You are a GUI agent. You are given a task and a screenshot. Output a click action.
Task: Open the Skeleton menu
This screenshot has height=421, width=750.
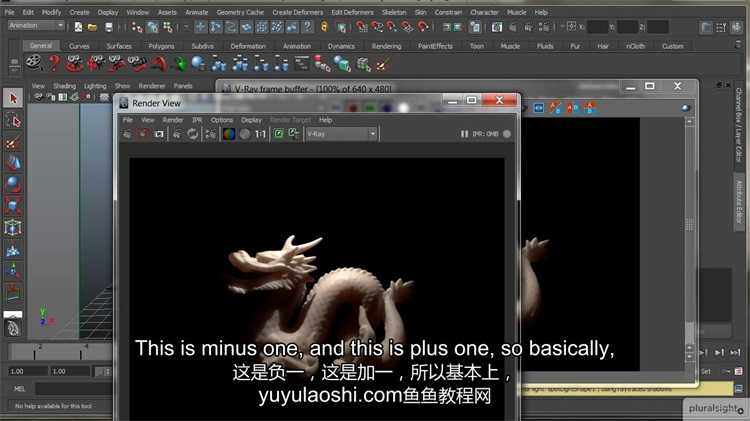[394, 12]
